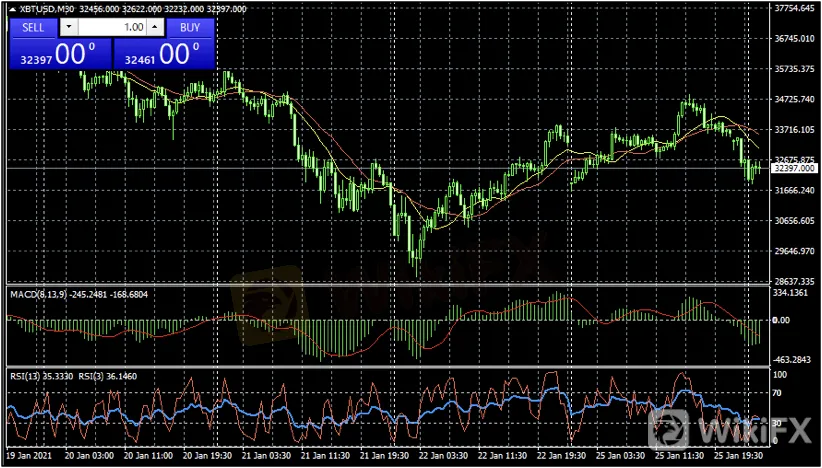Click the 19 Jan 2021 date label
Screen dimensions: 822x468
coord(29,455)
